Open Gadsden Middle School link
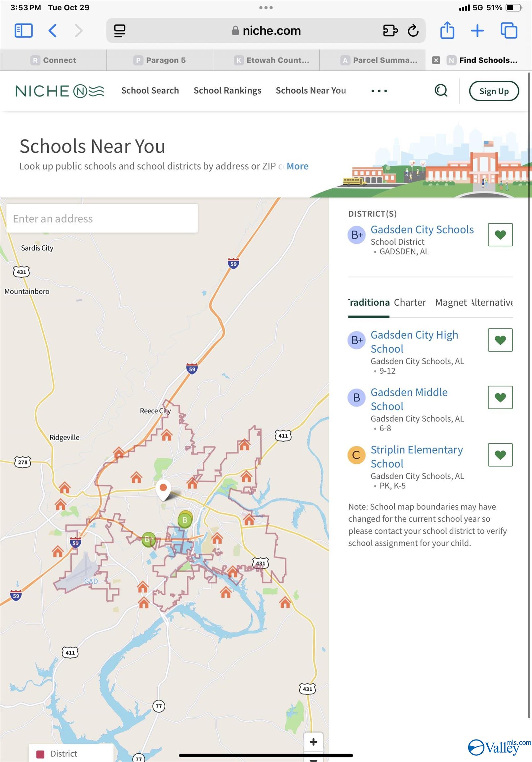 point(409,399)
